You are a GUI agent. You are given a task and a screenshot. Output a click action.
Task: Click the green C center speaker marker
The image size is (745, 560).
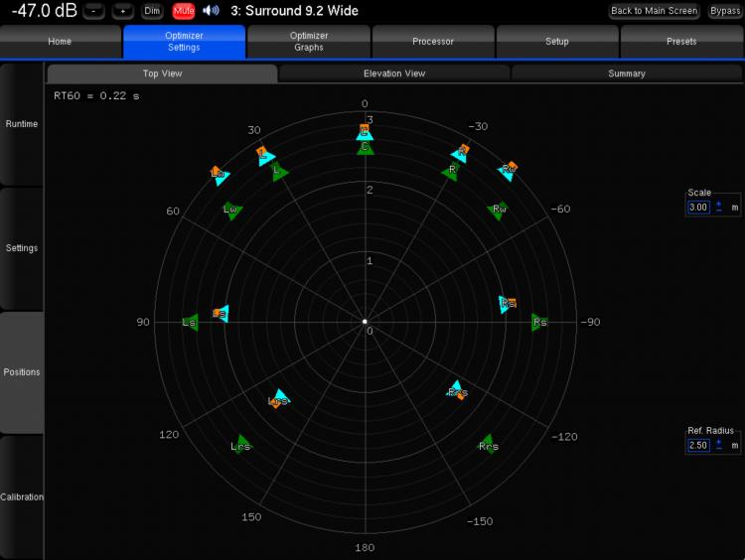(x=365, y=148)
